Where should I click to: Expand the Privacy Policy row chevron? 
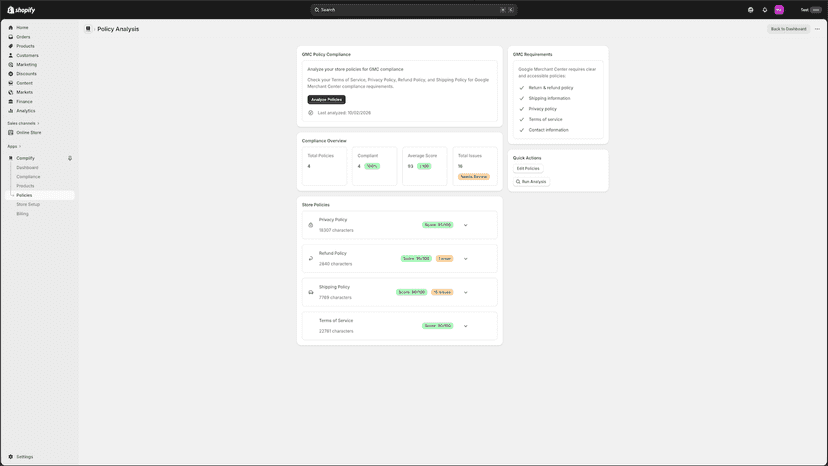pyautogui.click(x=465, y=225)
